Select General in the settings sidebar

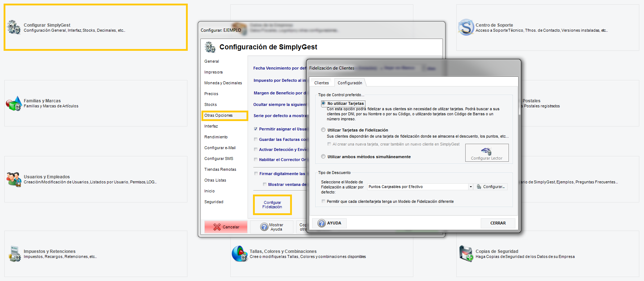coord(212,61)
